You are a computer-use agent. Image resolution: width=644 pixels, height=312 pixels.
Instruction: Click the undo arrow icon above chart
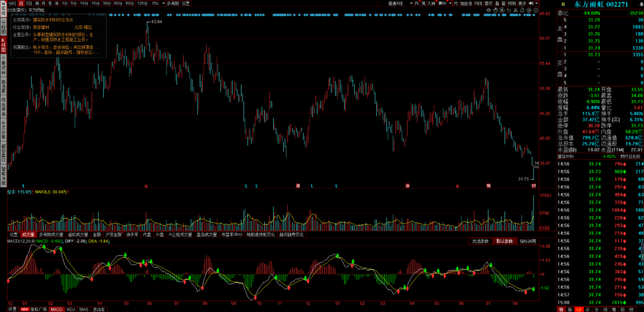click(x=509, y=10)
